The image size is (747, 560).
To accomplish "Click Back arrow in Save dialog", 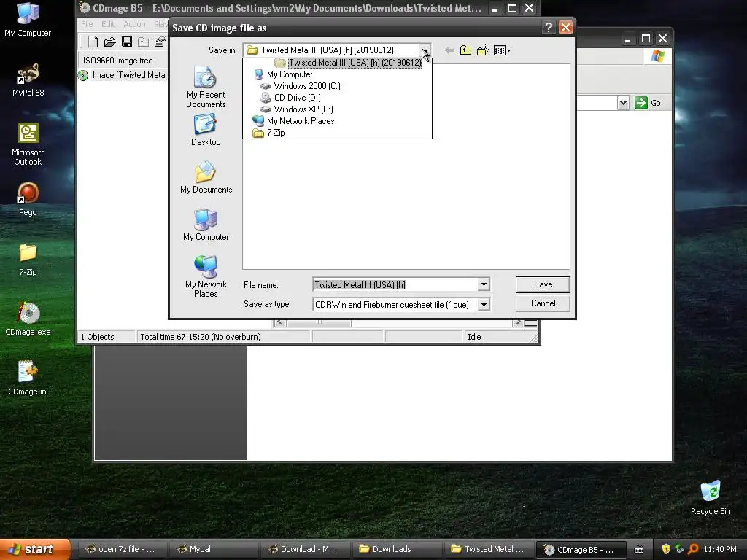I will (449, 50).
